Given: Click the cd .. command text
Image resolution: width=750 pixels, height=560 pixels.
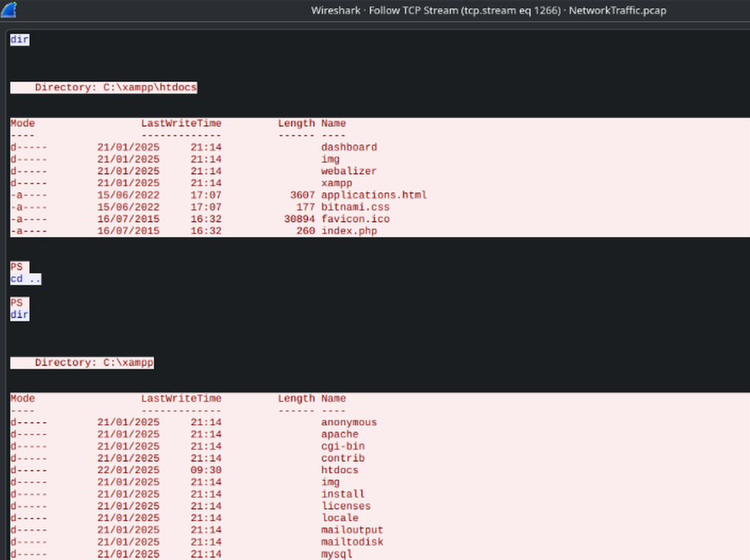Looking at the screenshot, I should click(x=26, y=279).
